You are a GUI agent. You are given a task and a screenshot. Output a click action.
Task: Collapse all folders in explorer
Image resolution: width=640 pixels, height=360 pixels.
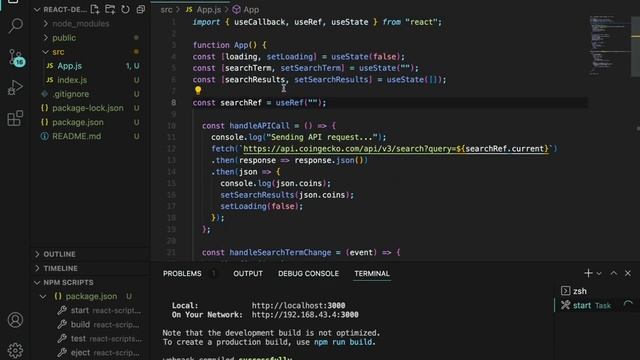(x=140, y=9)
